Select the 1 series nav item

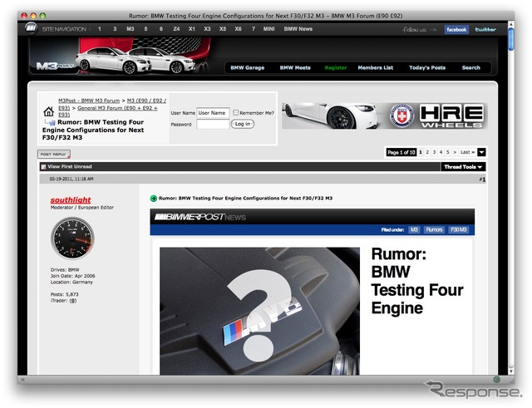(x=100, y=29)
